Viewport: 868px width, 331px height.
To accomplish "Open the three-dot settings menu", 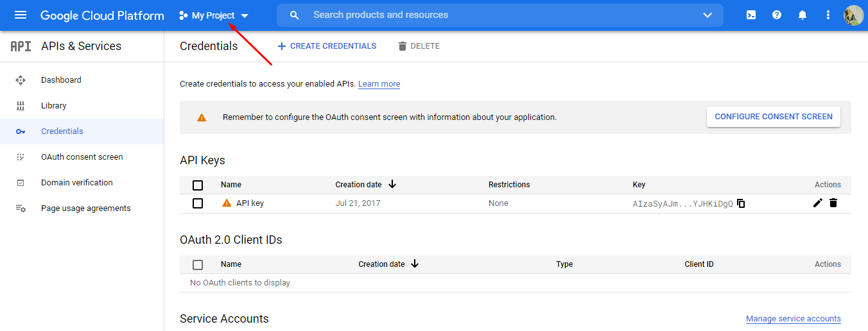I will tap(828, 15).
